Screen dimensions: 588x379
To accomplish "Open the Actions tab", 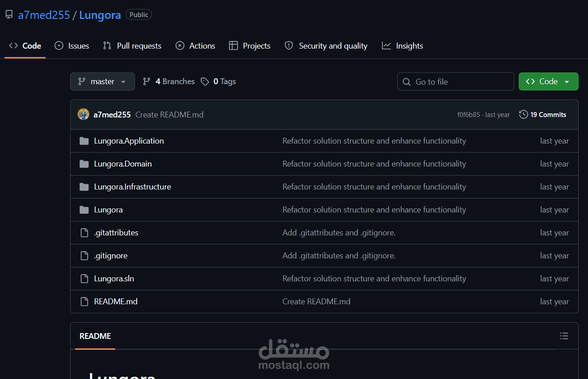I will click(195, 46).
